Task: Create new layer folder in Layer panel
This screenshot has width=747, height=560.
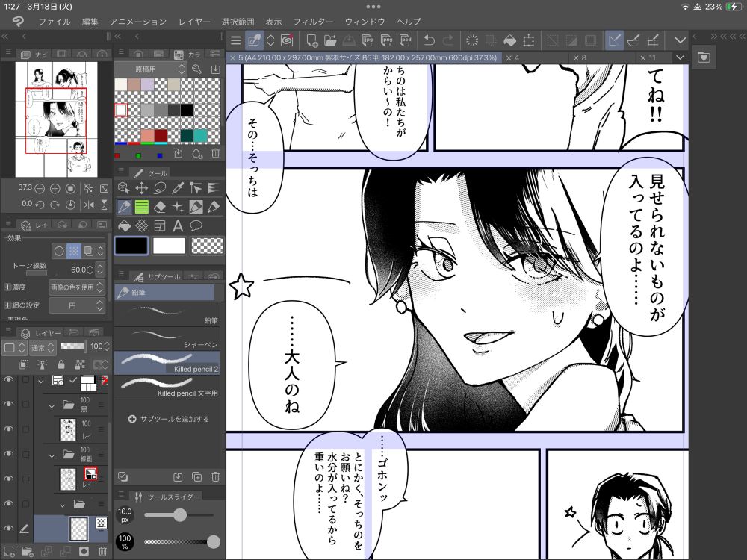Action: (x=27, y=552)
